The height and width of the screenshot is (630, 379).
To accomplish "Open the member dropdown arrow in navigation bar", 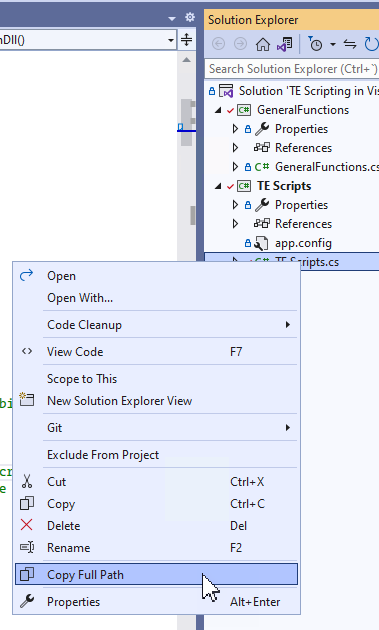I will tap(171, 40).
